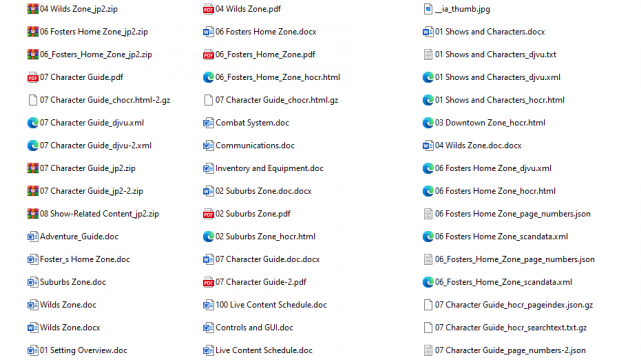Select file name Suburbs Zone.doc

(73, 282)
